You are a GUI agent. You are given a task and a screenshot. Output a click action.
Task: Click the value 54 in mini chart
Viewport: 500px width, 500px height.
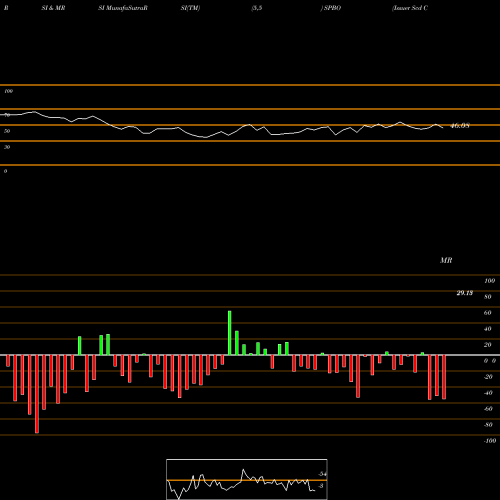coord(322,474)
